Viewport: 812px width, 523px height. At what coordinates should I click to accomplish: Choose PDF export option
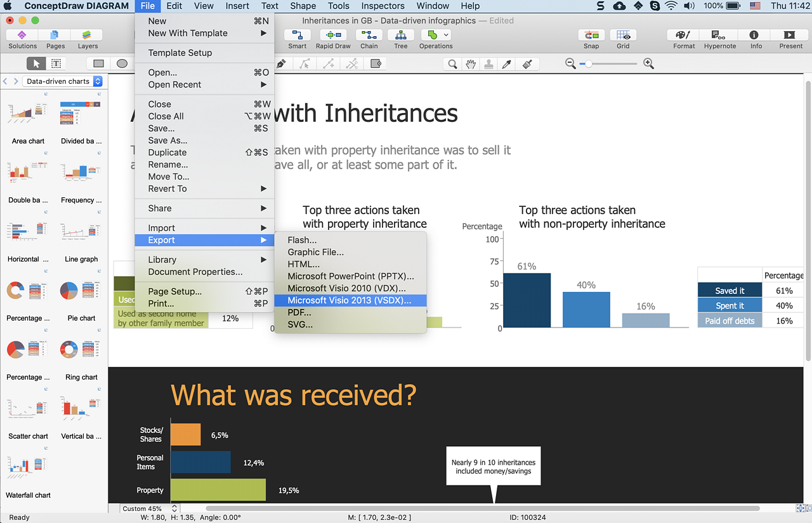[350, 312]
